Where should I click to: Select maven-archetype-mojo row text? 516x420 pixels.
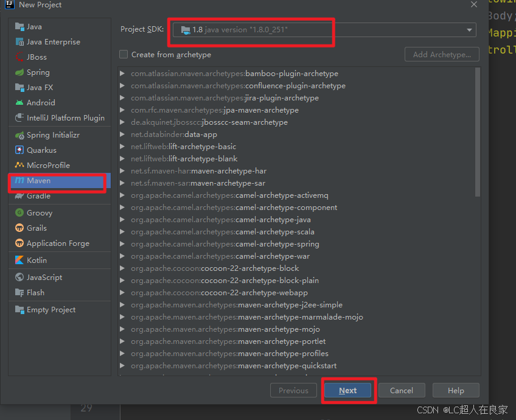[225, 329]
